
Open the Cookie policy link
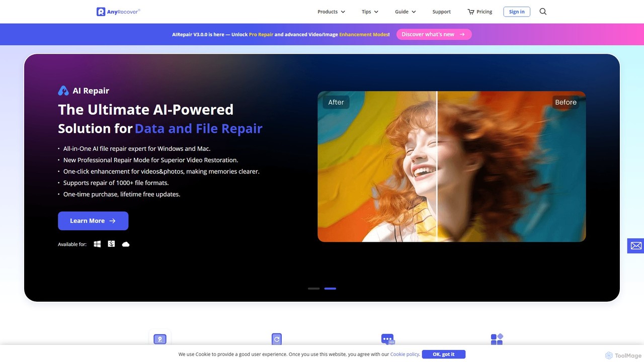click(x=405, y=354)
